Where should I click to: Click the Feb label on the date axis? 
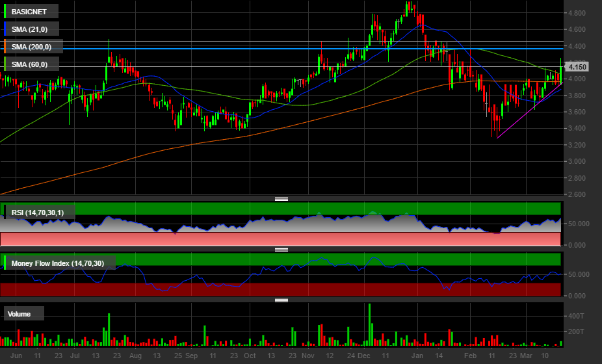click(470, 356)
